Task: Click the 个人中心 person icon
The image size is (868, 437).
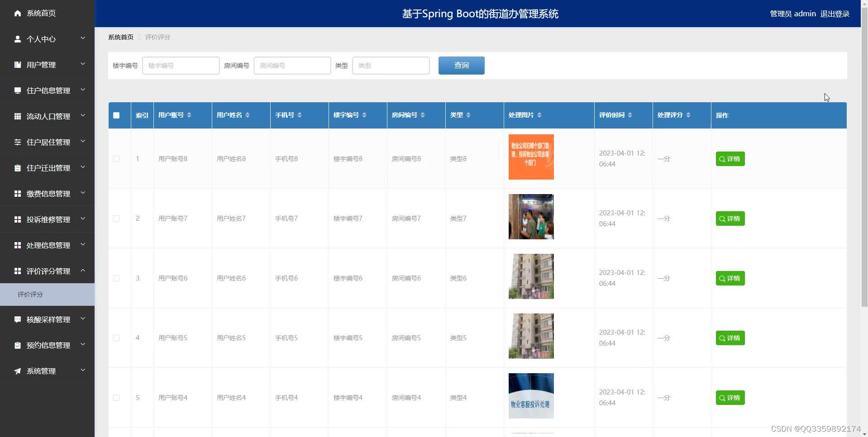Action: click(18, 39)
